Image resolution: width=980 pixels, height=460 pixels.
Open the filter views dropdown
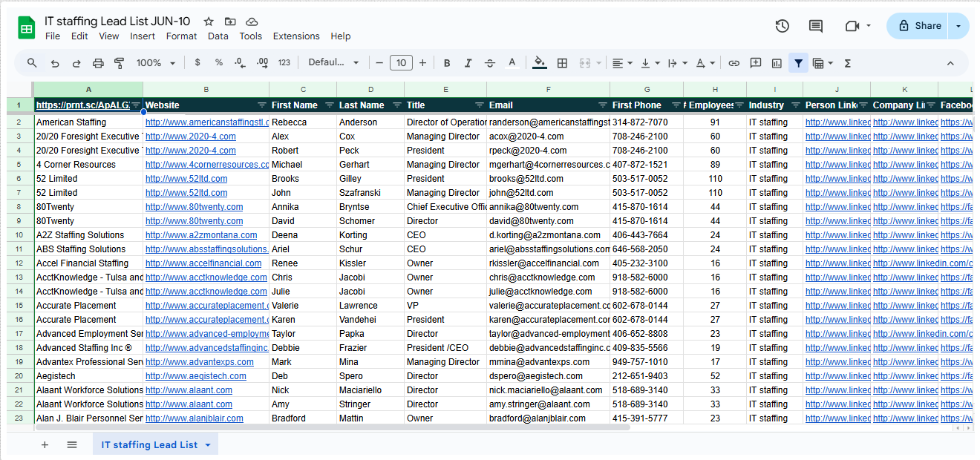(823, 63)
